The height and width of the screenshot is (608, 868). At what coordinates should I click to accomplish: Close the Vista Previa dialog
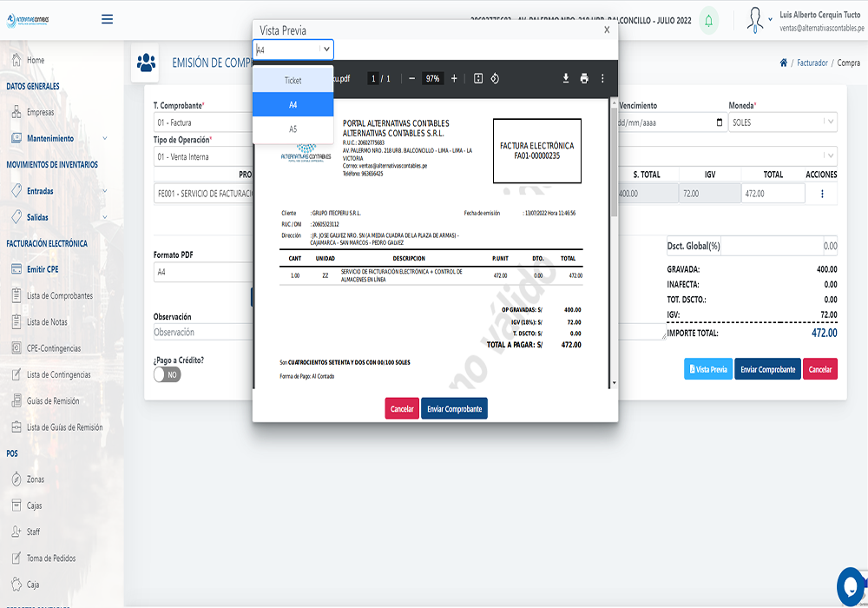point(607,30)
